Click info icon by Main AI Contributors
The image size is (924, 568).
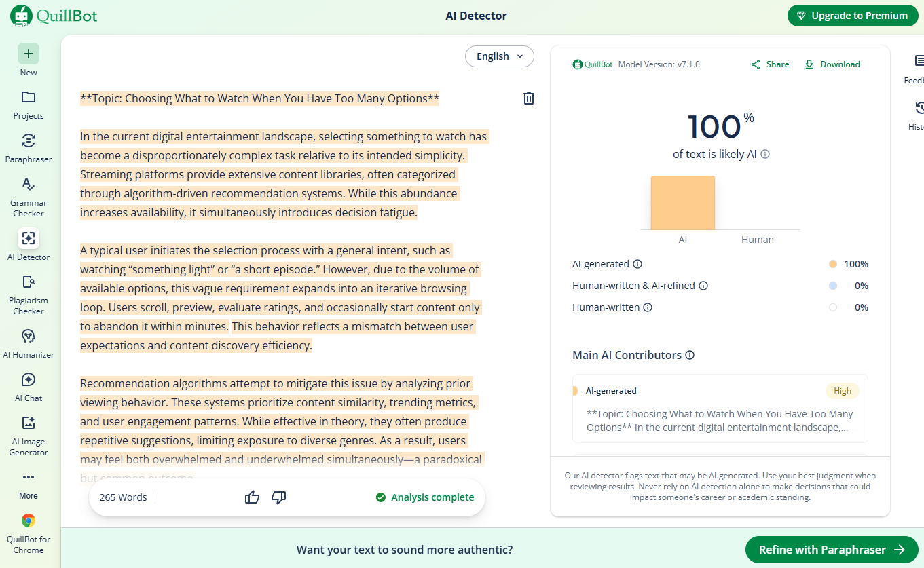point(690,355)
